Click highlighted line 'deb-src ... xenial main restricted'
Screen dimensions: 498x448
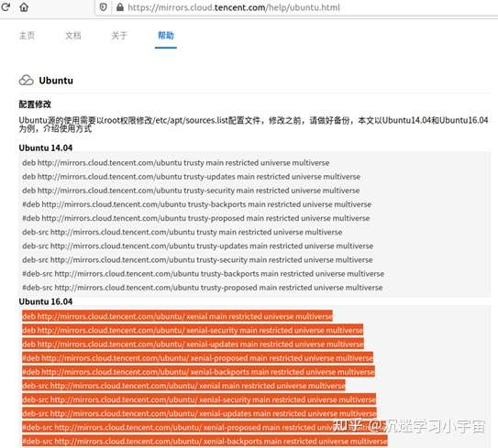[x=183, y=386]
